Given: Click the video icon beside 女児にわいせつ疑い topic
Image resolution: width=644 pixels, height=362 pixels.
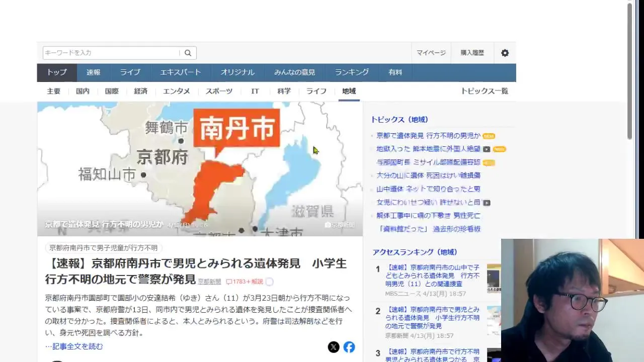Looking at the screenshot, I should (x=487, y=203).
